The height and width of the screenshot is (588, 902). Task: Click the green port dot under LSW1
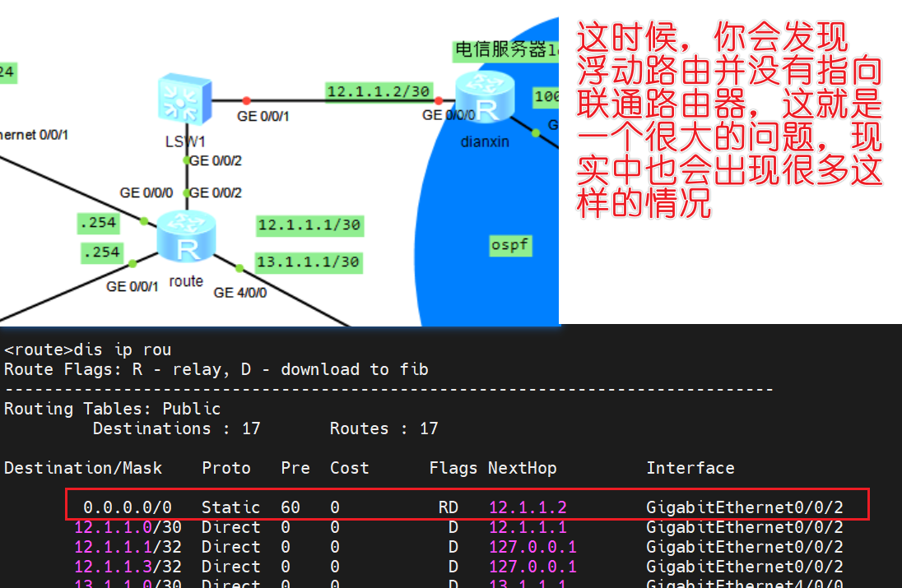(187, 160)
